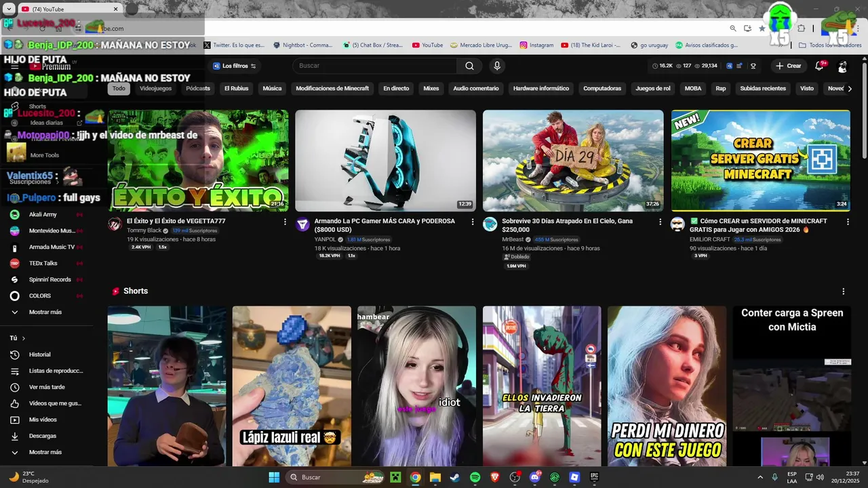Open the YouTube account avatar menu
This screenshot has width=868, height=488.
pyautogui.click(x=842, y=66)
